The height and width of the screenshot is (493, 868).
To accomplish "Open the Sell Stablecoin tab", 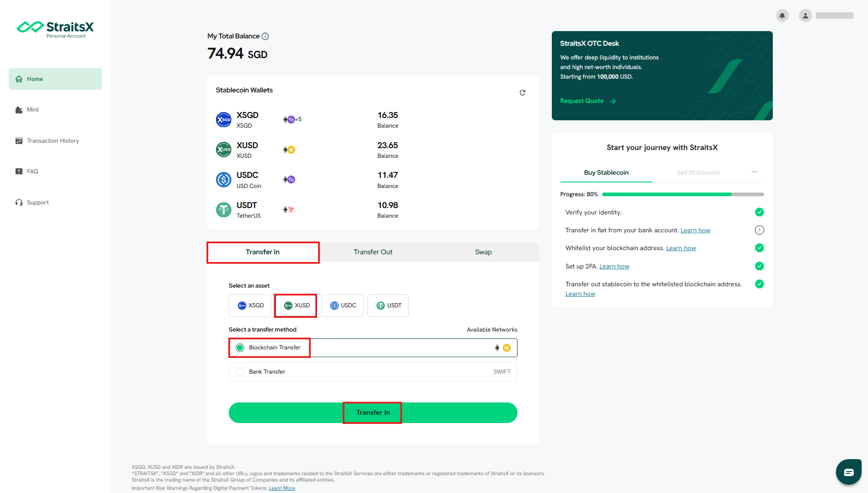I will [x=698, y=173].
